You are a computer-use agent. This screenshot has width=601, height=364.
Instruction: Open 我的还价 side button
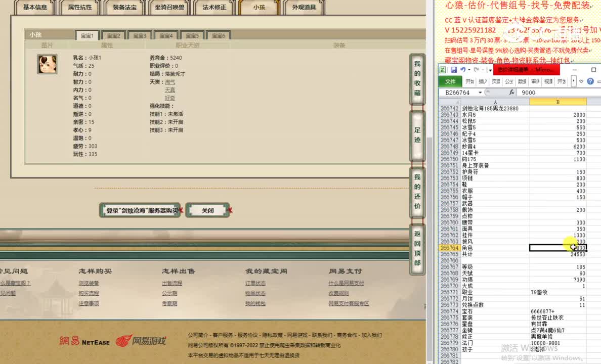click(417, 192)
